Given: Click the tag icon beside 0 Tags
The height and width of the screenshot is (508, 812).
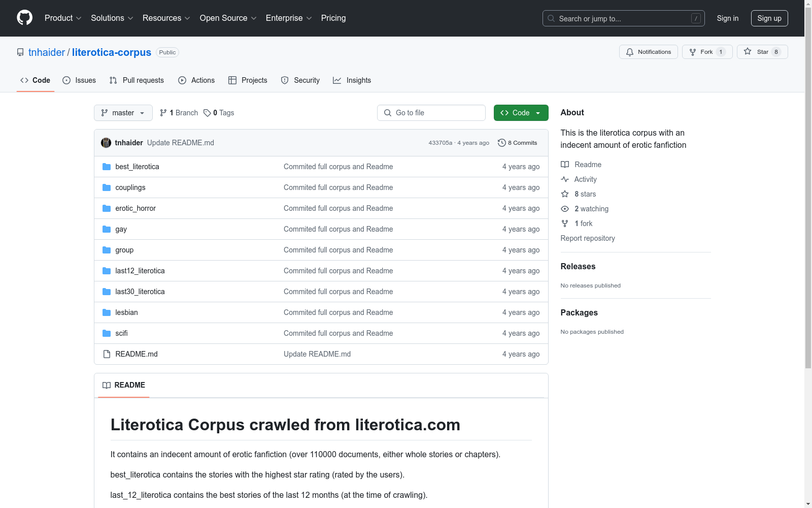Looking at the screenshot, I should 207,113.
